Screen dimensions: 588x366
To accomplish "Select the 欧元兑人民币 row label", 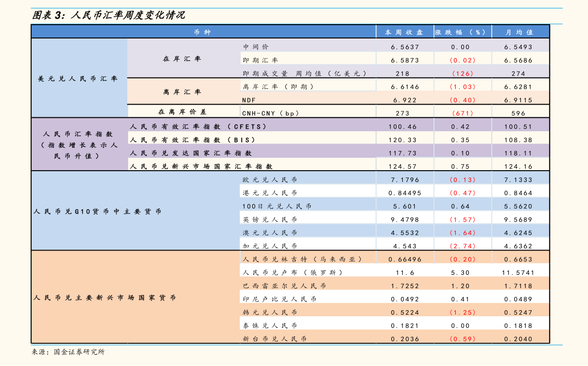I will click(270, 180).
